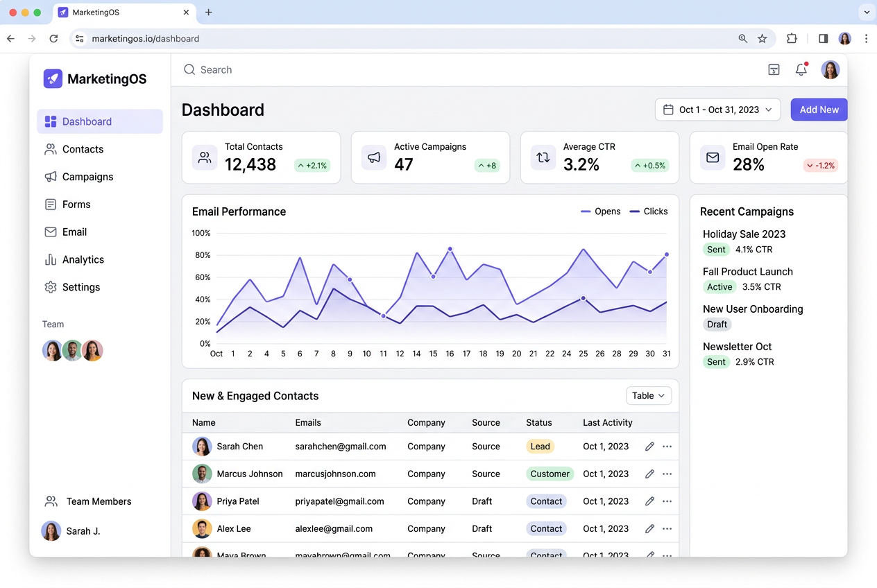
Task: Sort by the Last Activity column header
Action: pos(608,422)
